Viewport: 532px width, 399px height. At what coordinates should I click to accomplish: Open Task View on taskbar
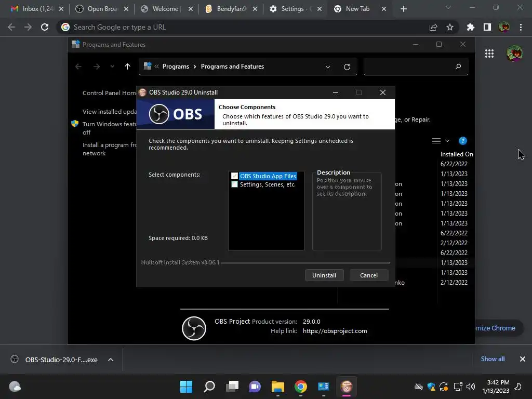tap(232, 387)
